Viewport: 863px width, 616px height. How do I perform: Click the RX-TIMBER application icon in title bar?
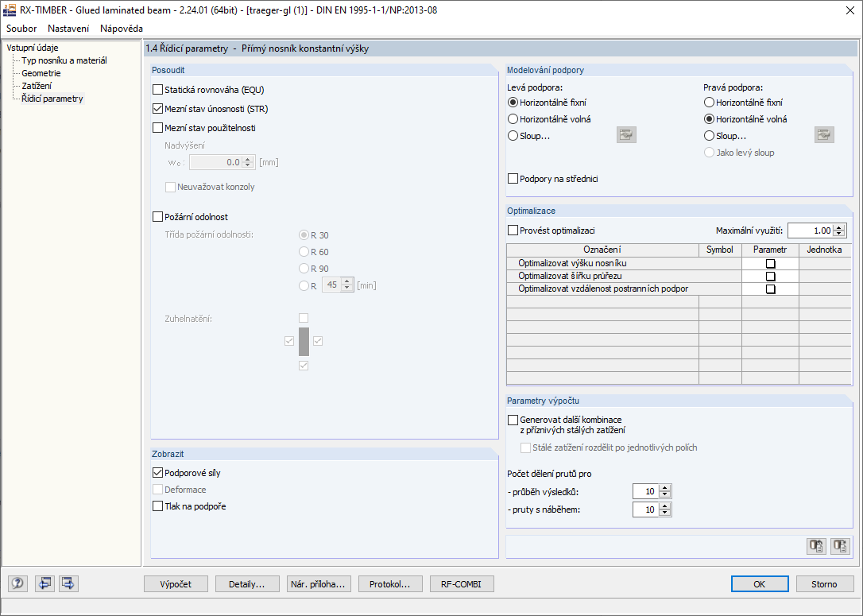pos(11,10)
